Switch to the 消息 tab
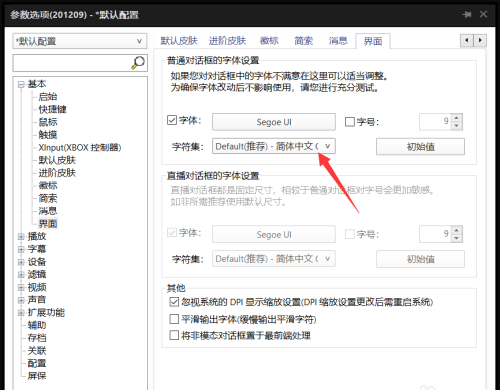Image resolution: width=500 pixels, height=390 pixels. 338,41
